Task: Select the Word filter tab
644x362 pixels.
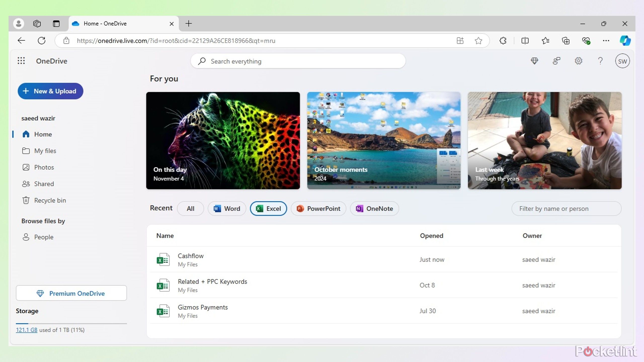Action: (227, 209)
